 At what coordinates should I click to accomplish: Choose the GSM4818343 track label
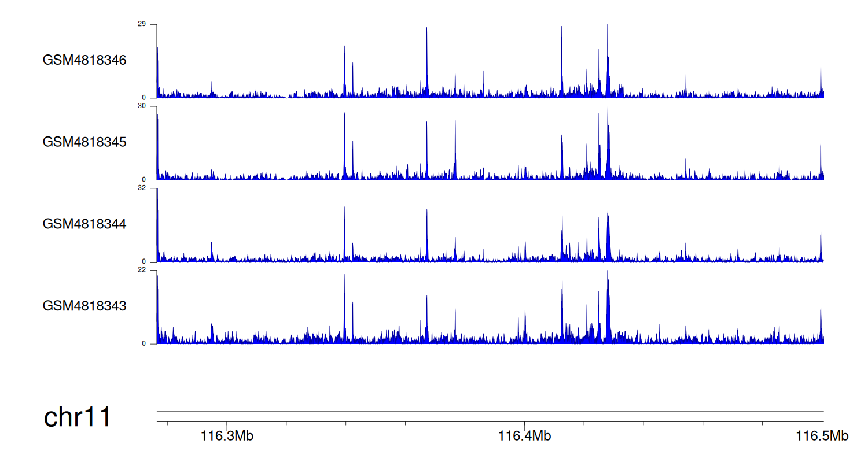[84, 305]
